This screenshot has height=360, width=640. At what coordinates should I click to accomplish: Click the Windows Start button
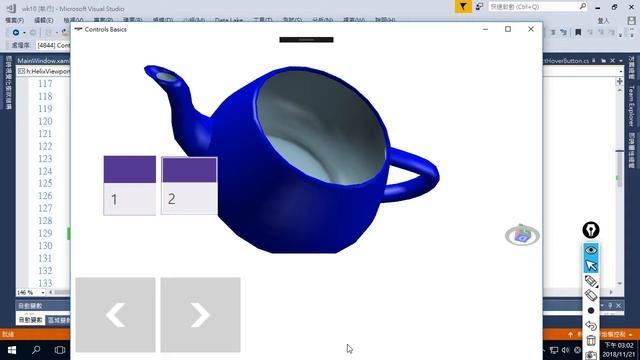(12, 350)
